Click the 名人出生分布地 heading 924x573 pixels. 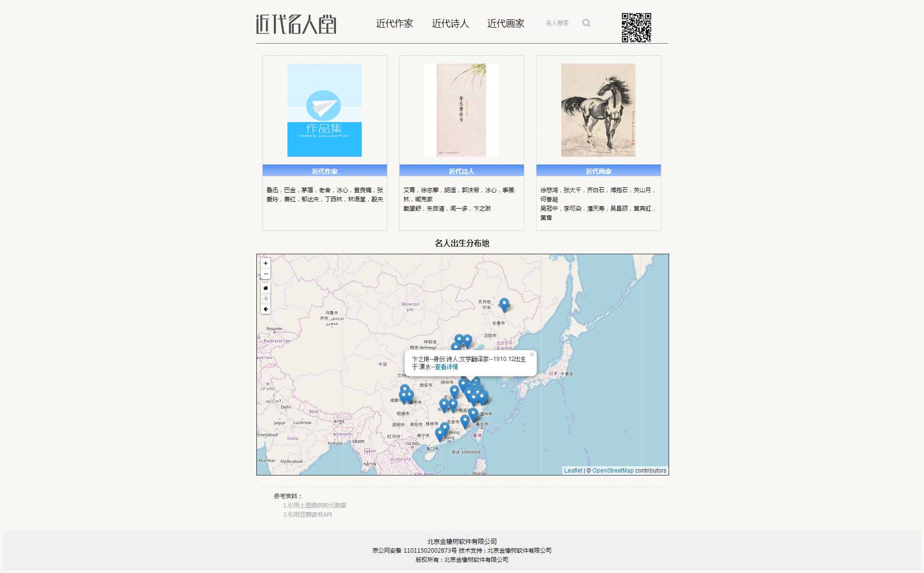click(462, 243)
